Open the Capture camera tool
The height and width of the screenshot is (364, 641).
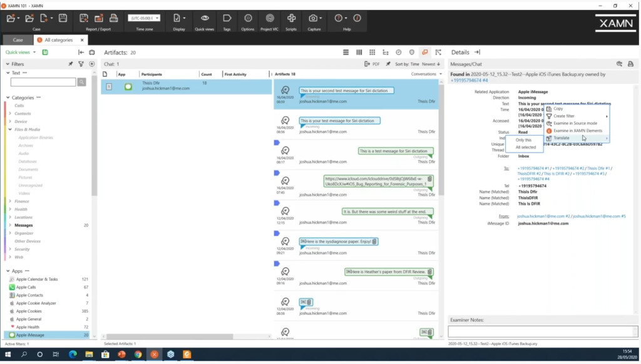313,18
